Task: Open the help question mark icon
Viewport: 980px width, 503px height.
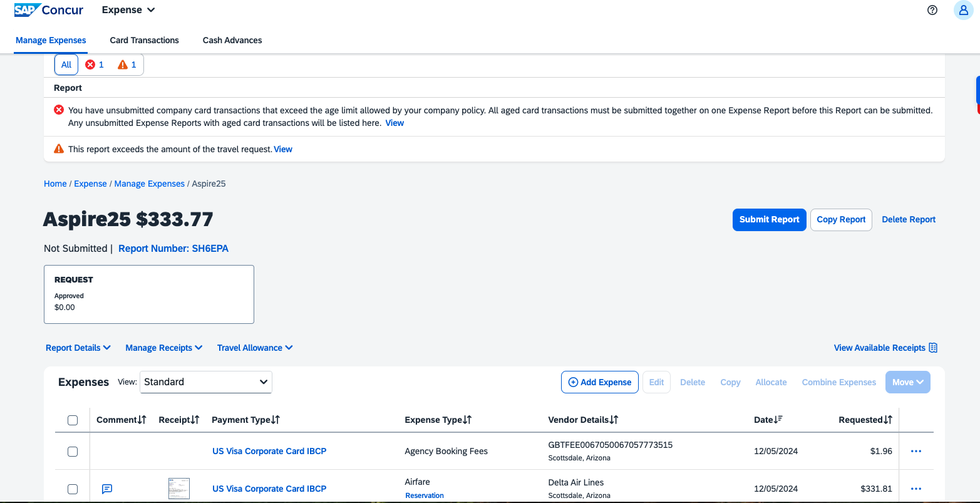Action: coord(932,10)
